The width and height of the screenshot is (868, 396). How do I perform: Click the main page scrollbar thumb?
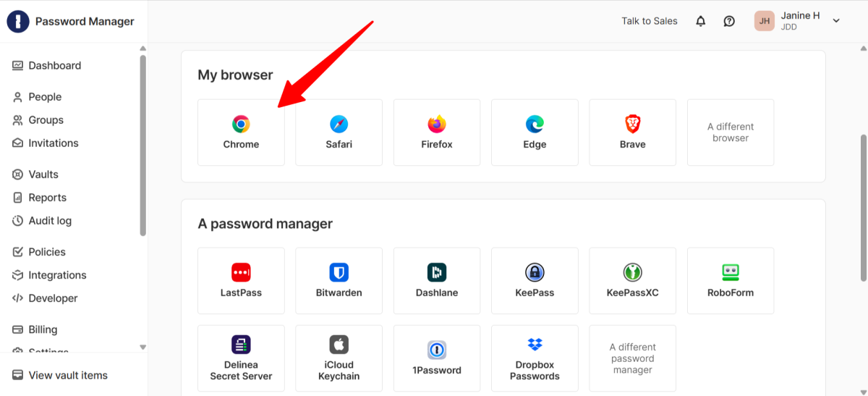coord(864,207)
